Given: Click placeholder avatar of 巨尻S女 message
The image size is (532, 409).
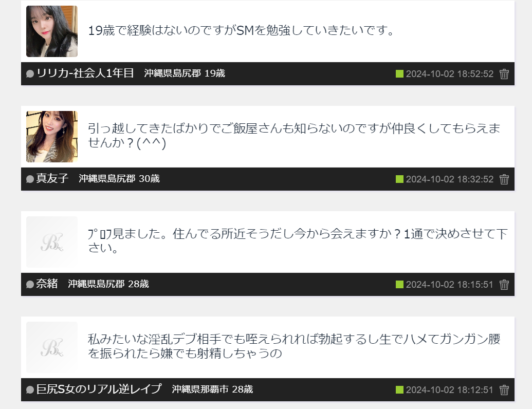Looking at the screenshot, I should [x=52, y=347].
